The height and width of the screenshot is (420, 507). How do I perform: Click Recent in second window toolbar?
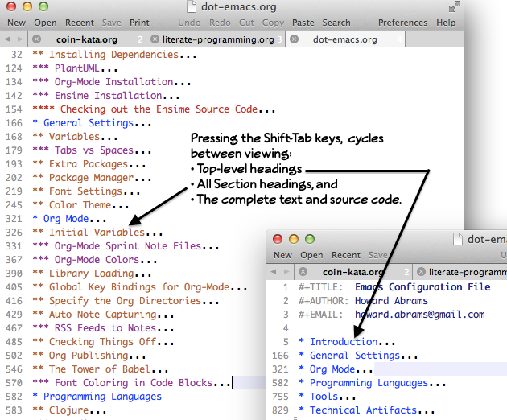click(346, 255)
